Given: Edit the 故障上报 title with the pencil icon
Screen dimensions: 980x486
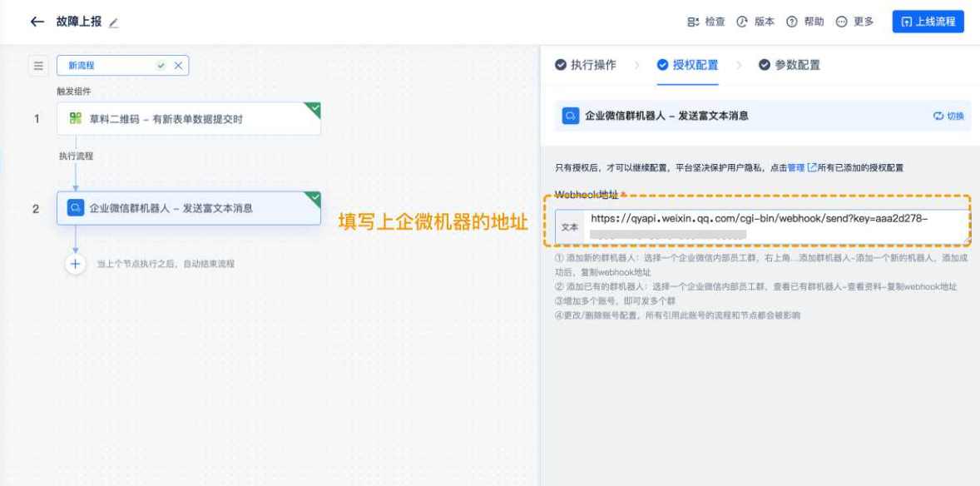Looking at the screenshot, I should [x=113, y=22].
